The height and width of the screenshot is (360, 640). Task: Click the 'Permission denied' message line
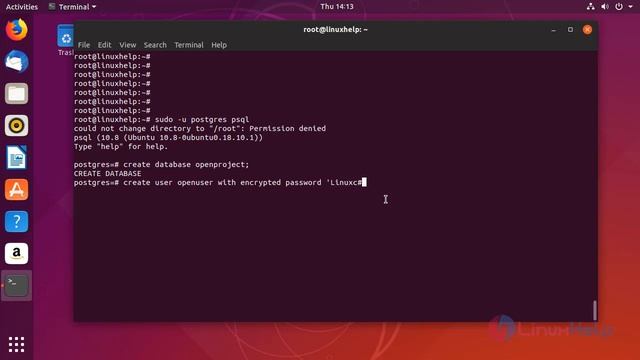click(200, 129)
